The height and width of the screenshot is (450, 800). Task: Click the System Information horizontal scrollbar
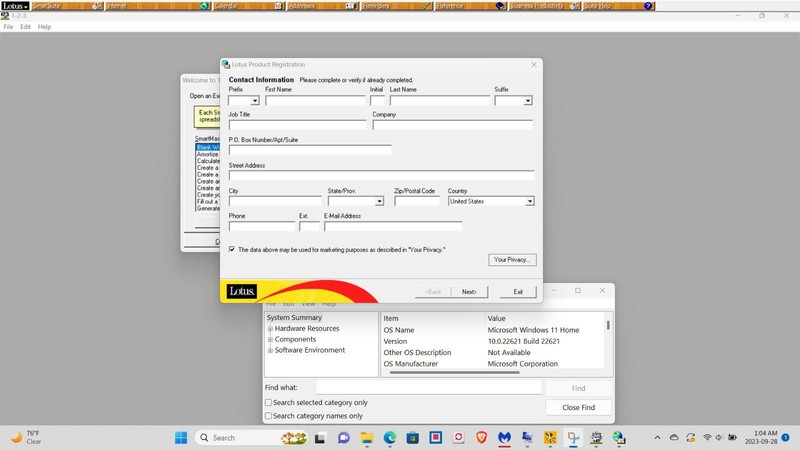pyautogui.click(x=455, y=372)
